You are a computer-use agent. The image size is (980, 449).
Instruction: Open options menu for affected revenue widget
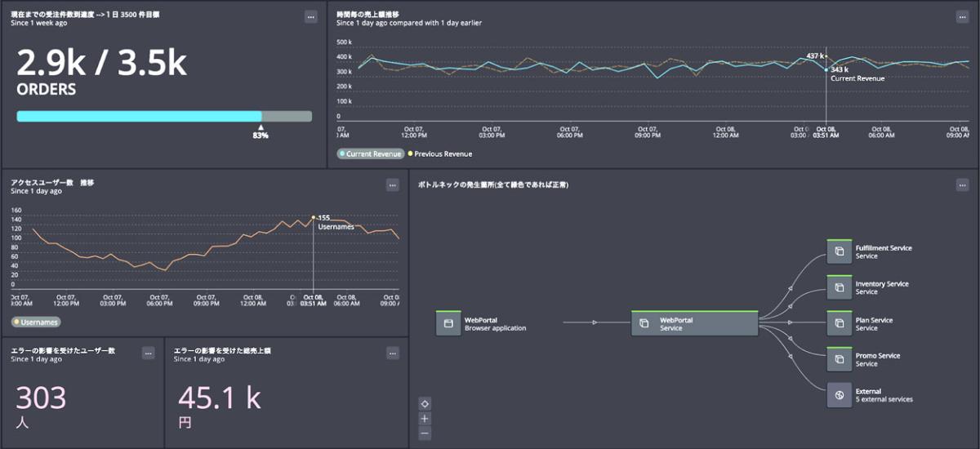(393, 353)
